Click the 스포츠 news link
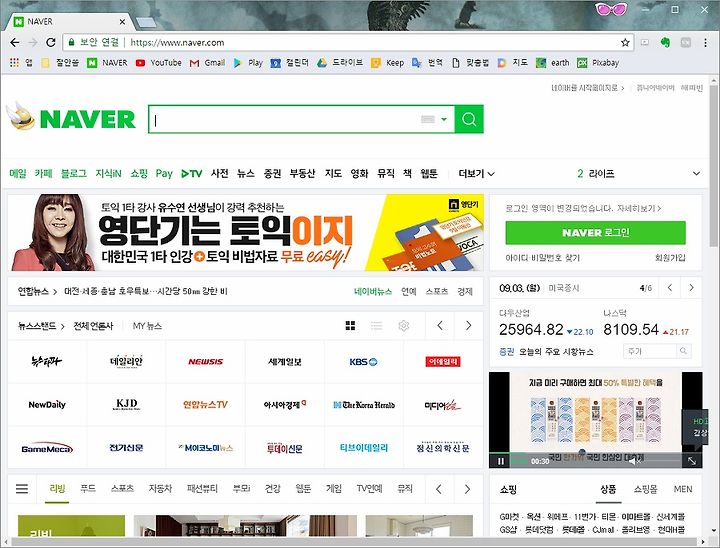Image resolution: width=720 pixels, height=548 pixels. [436, 292]
